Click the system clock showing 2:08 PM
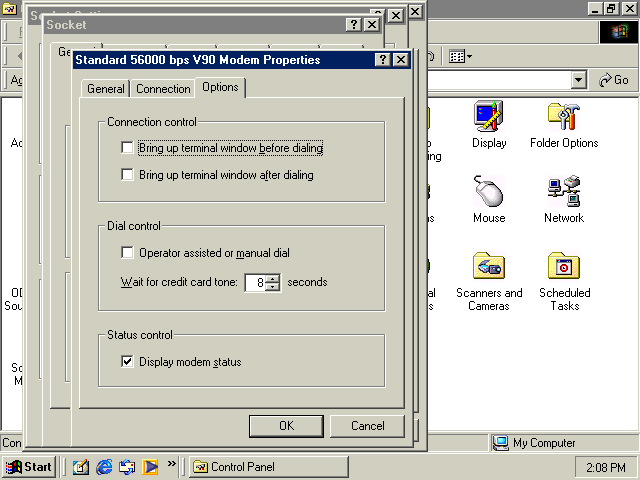Screen dimensions: 640x480 point(606,467)
